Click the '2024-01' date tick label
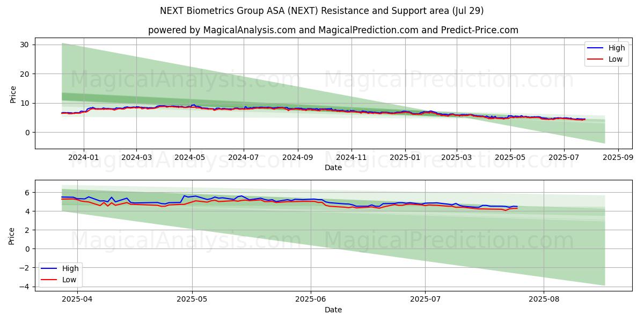Viewport: 644px width, 322px height. tap(83, 158)
